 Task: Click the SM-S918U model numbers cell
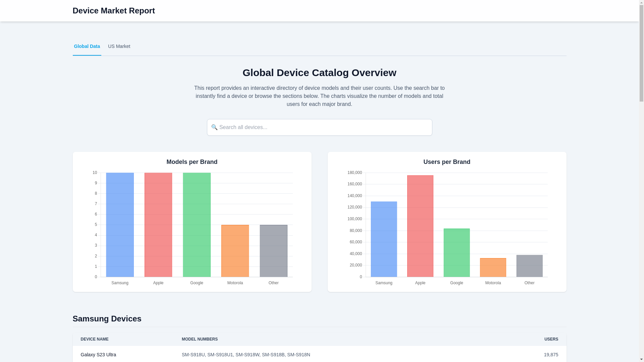tap(246, 355)
